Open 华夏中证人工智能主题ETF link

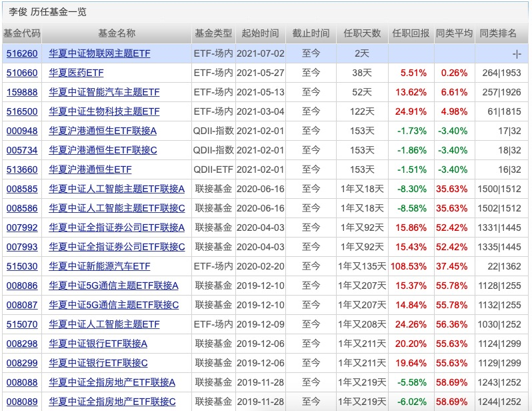(104, 325)
